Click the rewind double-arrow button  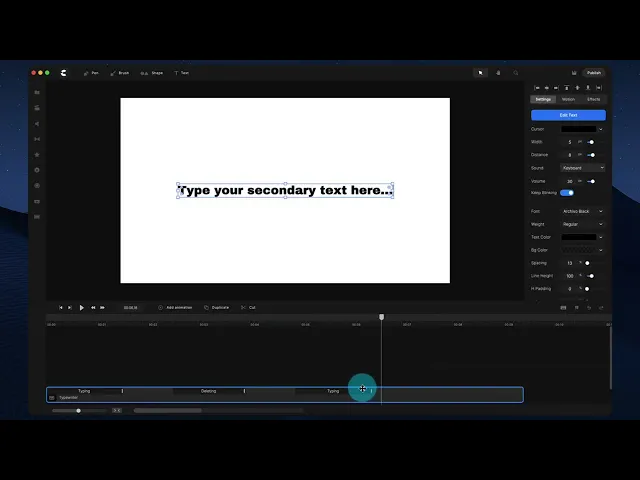[93, 307]
